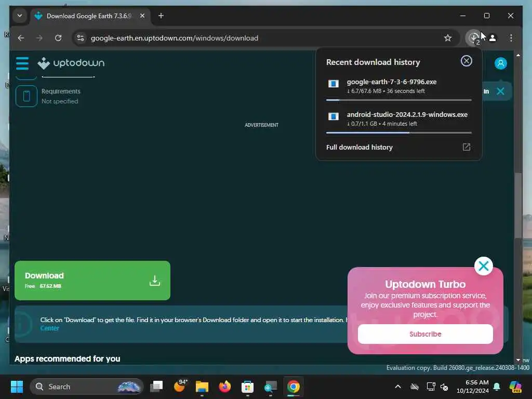Click the Requirements phone icon
Image resolution: width=532 pixels, height=399 pixels.
26,96
